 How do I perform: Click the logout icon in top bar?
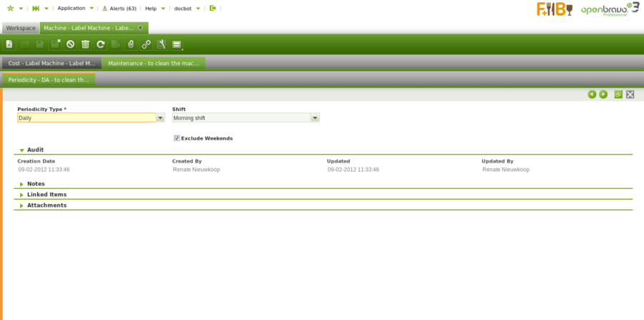click(x=213, y=8)
